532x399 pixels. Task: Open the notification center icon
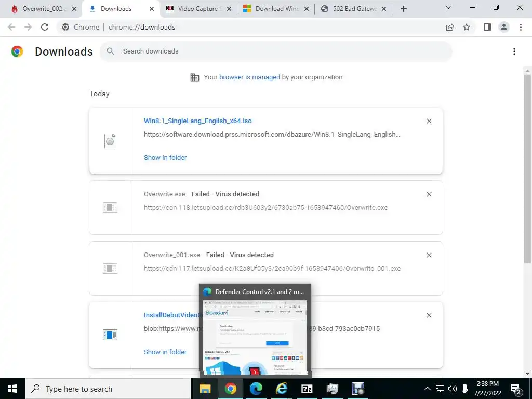pos(516,389)
